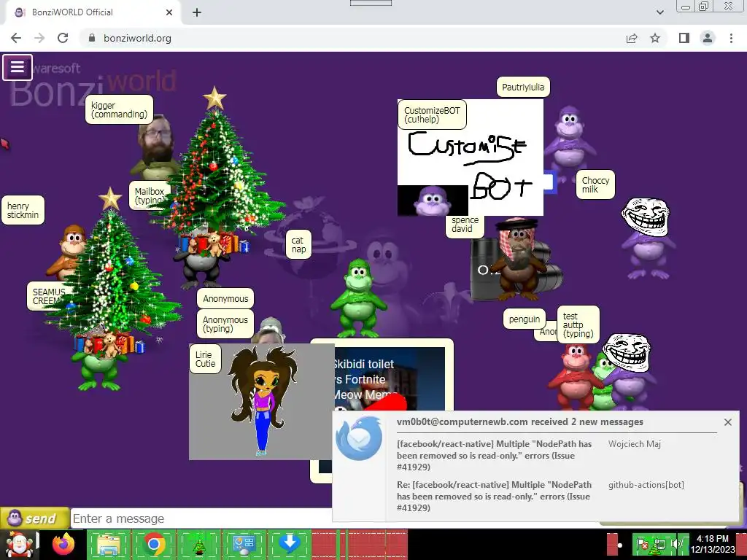
Task: Click the notification header about 2 new messages
Action: coord(519,422)
